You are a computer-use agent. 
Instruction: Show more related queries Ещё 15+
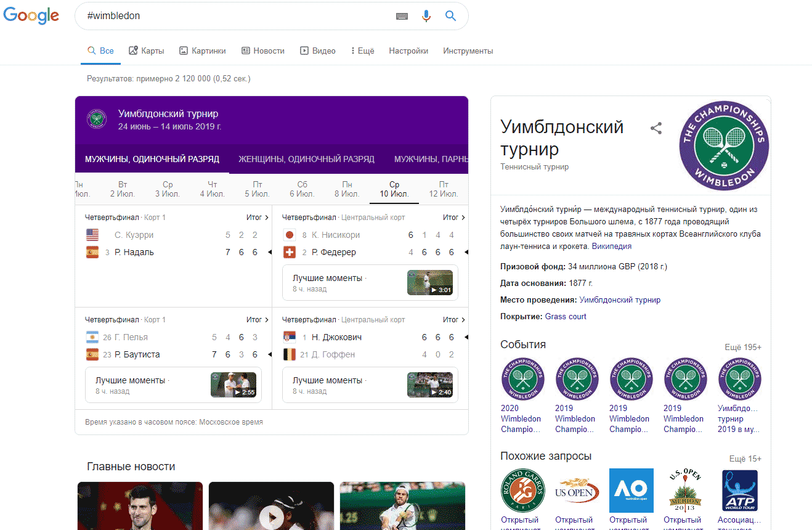(x=745, y=459)
